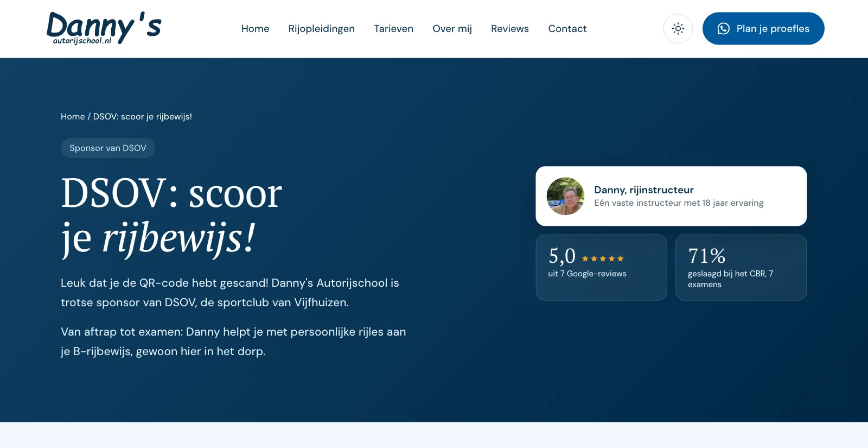
Task: Click the 'DSOV: scoor je rijbewijs!' main heading
Action: point(171,216)
